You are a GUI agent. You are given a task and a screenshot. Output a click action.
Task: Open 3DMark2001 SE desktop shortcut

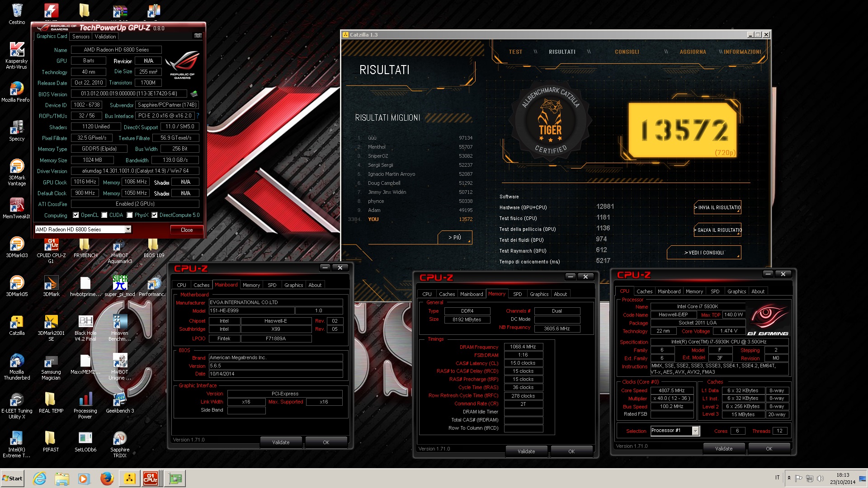tap(51, 328)
